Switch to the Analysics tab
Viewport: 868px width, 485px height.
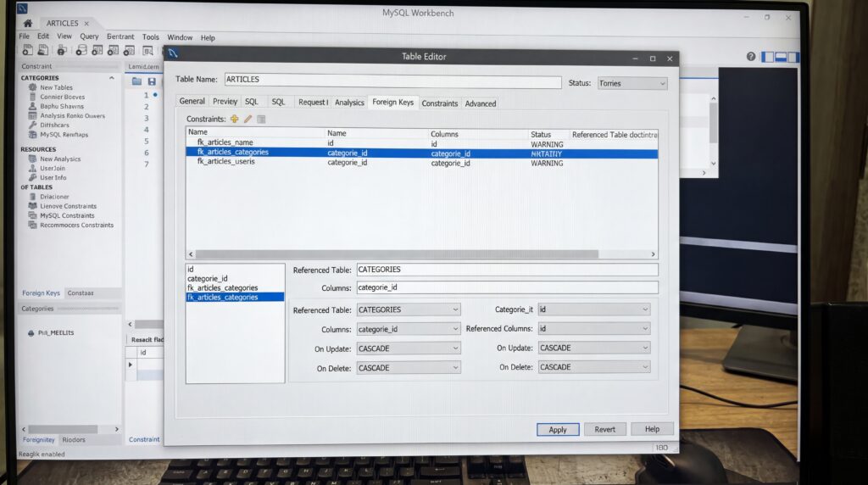click(349, 103)
